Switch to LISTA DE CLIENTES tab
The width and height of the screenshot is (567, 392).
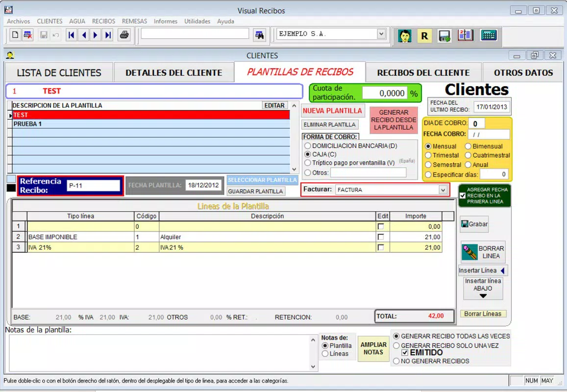59,73
